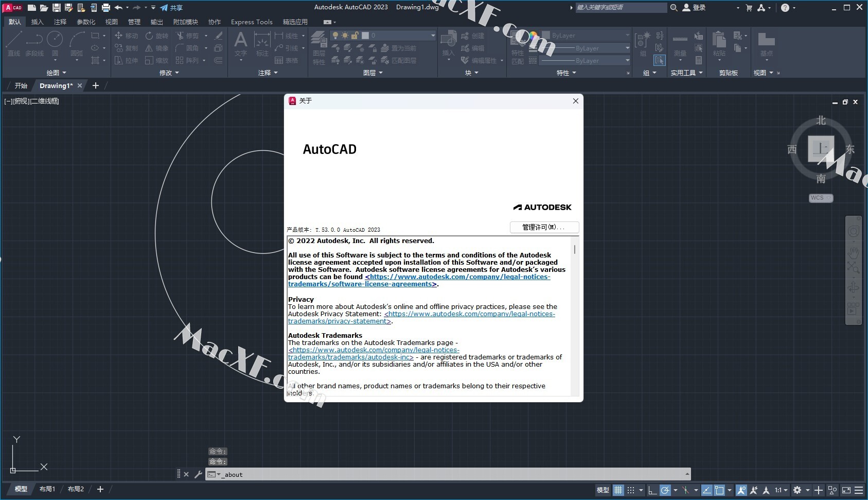The height and width of the screenshot is (500, 868).
Task: Click the Stretch (拉伸) tool
Action: click(x=126, y=60)
